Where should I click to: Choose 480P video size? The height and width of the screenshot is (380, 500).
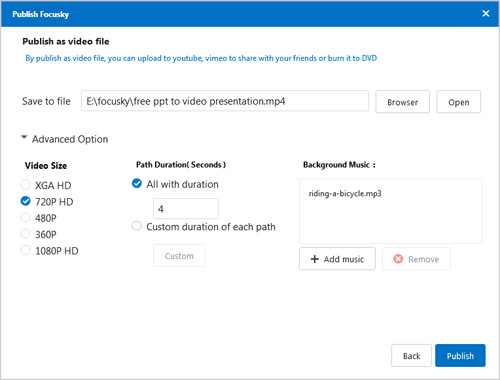pyautogui.click(x=26, y=217)
